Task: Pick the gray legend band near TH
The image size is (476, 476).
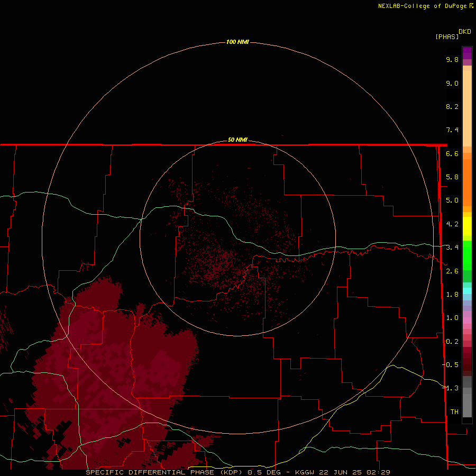Action: [467, 405]
